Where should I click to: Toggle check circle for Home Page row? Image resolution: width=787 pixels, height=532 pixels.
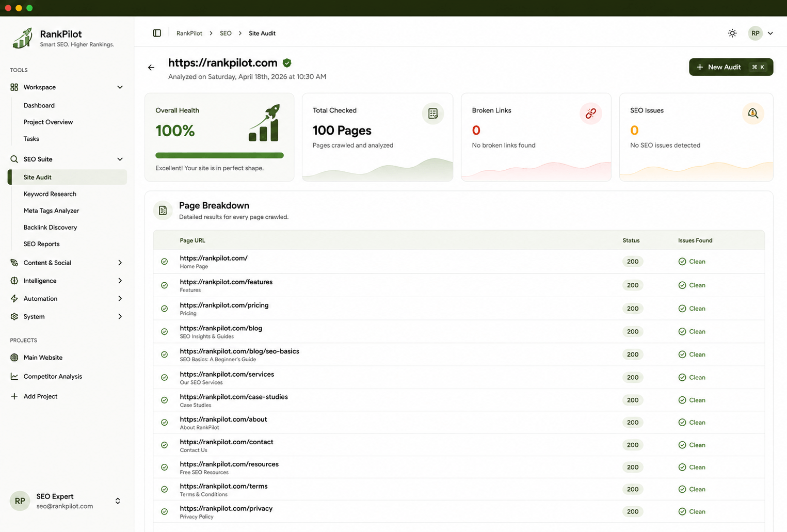pos(164,262)
